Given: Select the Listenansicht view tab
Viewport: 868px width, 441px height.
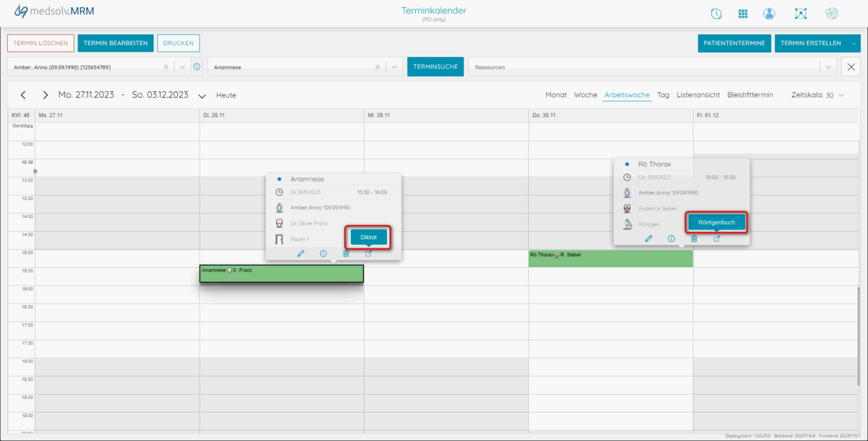Looking at the screenshot, I should pos(698,95).
